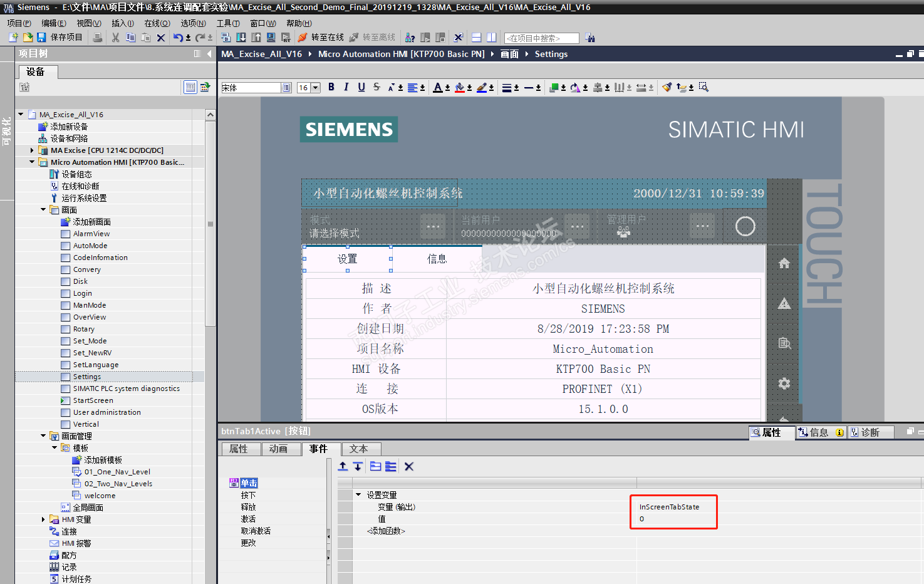Click the home icon on HMI screen

click(x=784, y=264)
